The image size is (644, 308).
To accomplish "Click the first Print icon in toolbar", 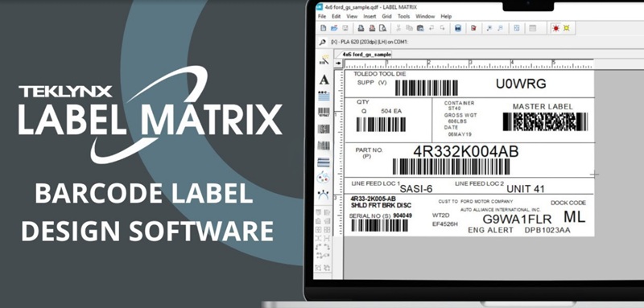I will (361, 28).
